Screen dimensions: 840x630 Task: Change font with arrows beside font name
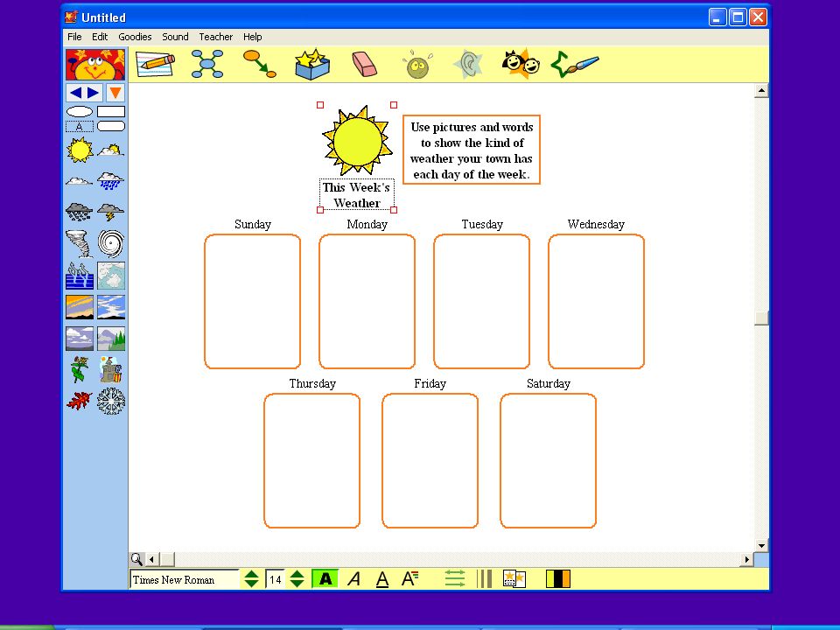click(x=251, y=579)
